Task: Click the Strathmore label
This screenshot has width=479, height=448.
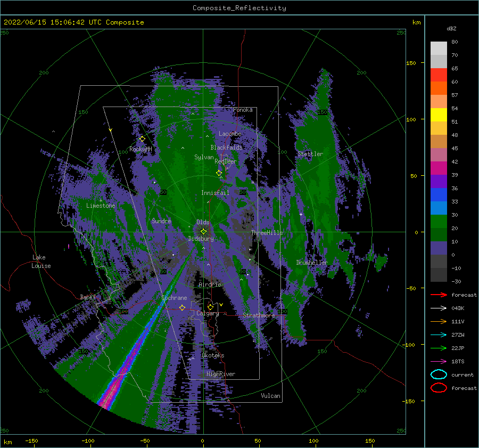Action: click(259, 315)
